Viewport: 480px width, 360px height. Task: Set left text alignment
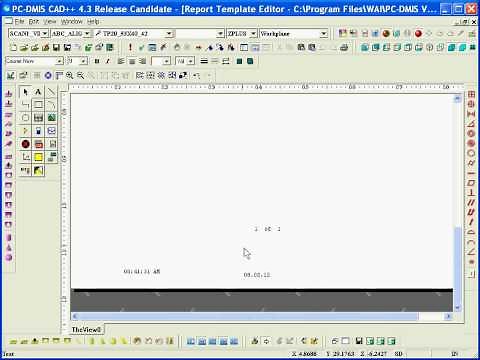click(121, 61)
